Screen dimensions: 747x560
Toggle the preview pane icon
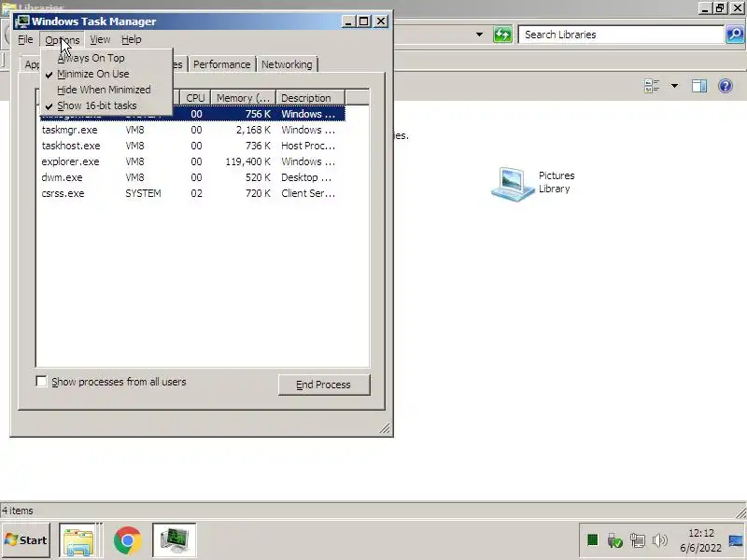pyautogui.click(x=698, y=86)
